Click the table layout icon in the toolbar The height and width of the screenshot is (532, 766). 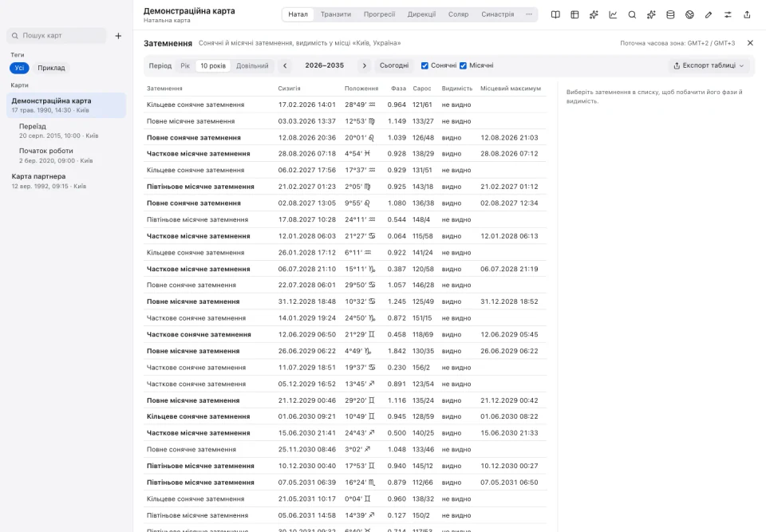click(574, 14)
